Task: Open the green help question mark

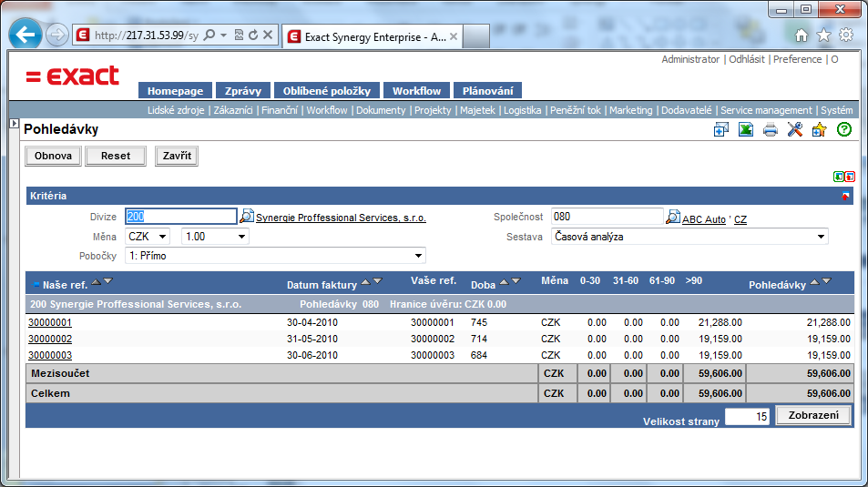Action: pyautogui.click(x=844, y=130)
